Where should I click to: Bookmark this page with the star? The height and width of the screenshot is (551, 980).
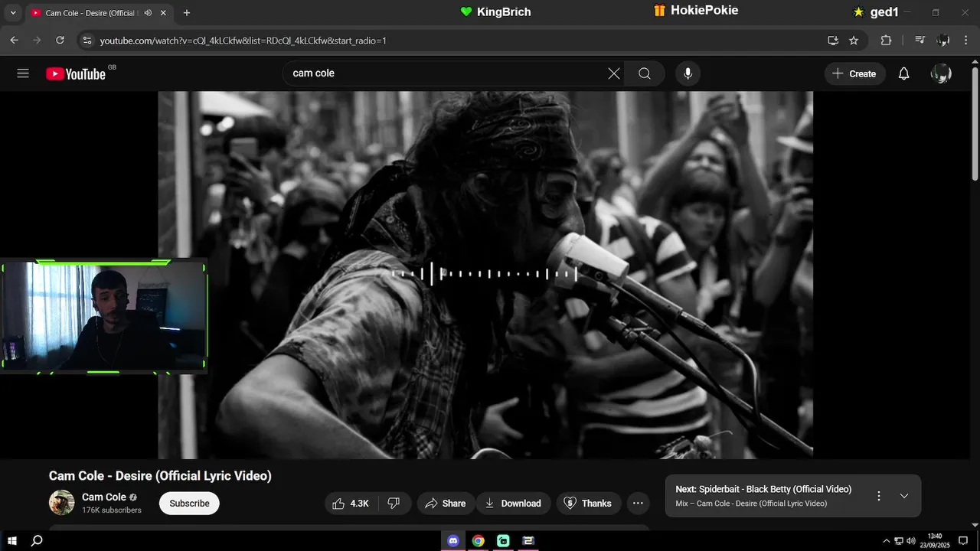tap(854, 40)
